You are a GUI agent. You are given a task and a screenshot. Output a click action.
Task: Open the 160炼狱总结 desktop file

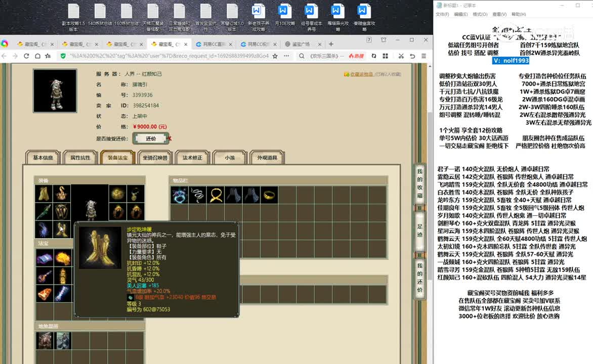point(126,15)
